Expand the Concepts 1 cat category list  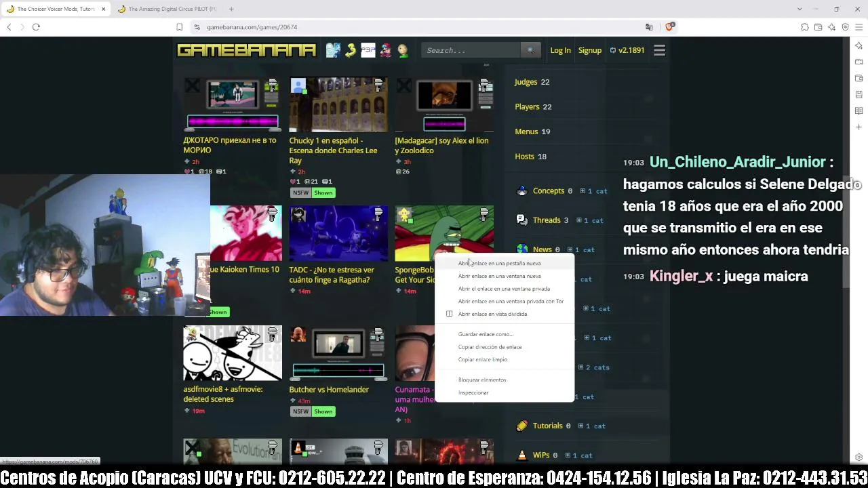point(594,191)
